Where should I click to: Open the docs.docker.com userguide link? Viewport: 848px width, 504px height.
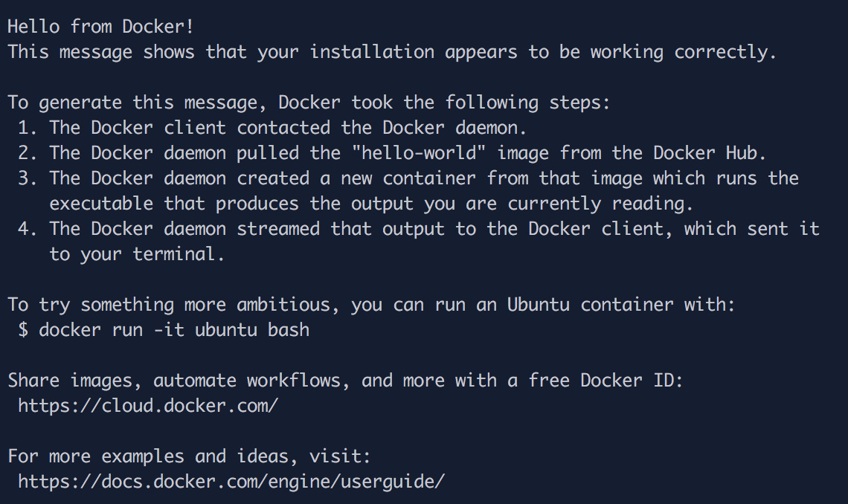click(231, 481)
